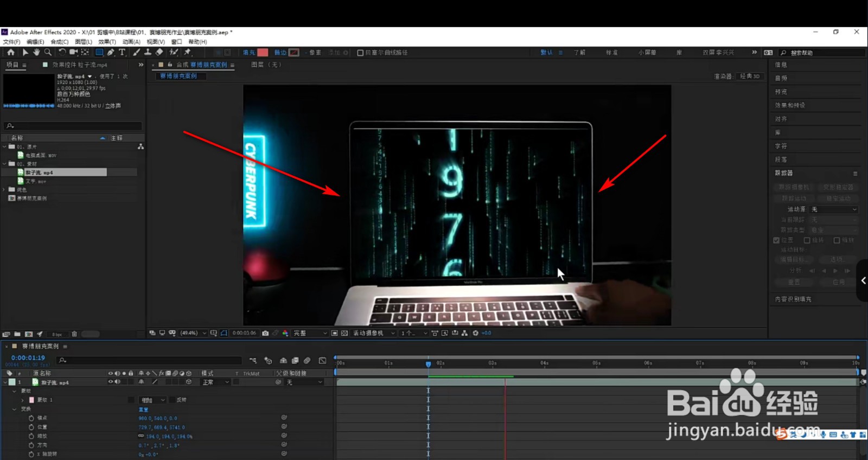Delete selected project item with trash icon
868x460 pixels.
74,334
